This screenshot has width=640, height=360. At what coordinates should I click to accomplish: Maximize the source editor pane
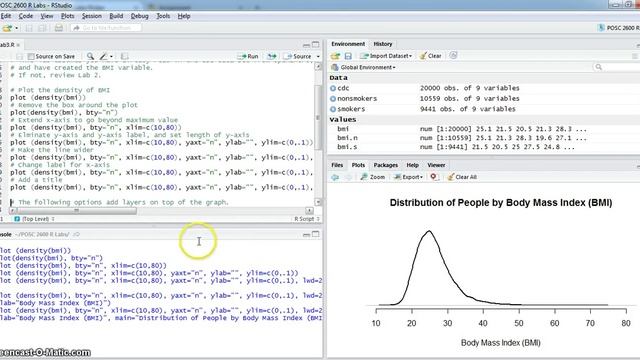(x=316, y=44)
